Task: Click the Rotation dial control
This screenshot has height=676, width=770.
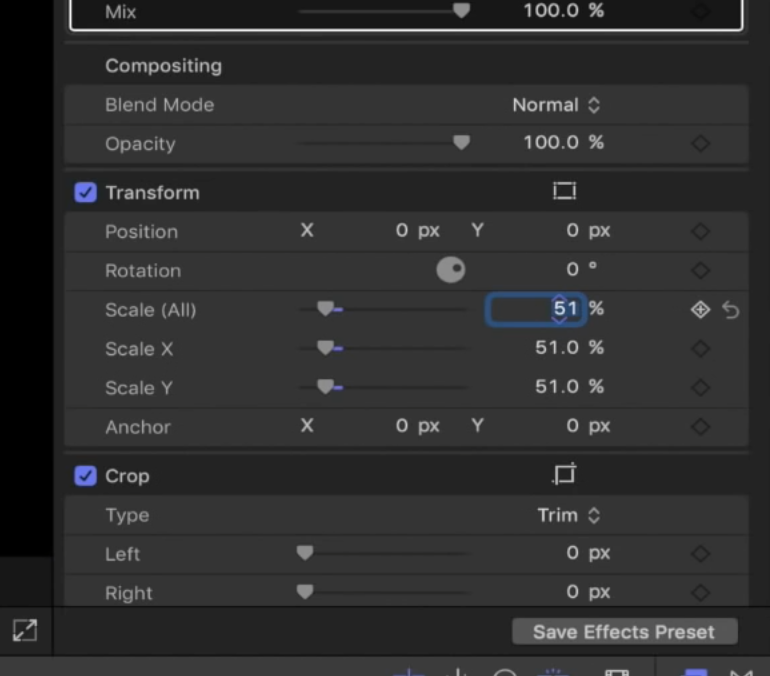Action: point(451,270)
